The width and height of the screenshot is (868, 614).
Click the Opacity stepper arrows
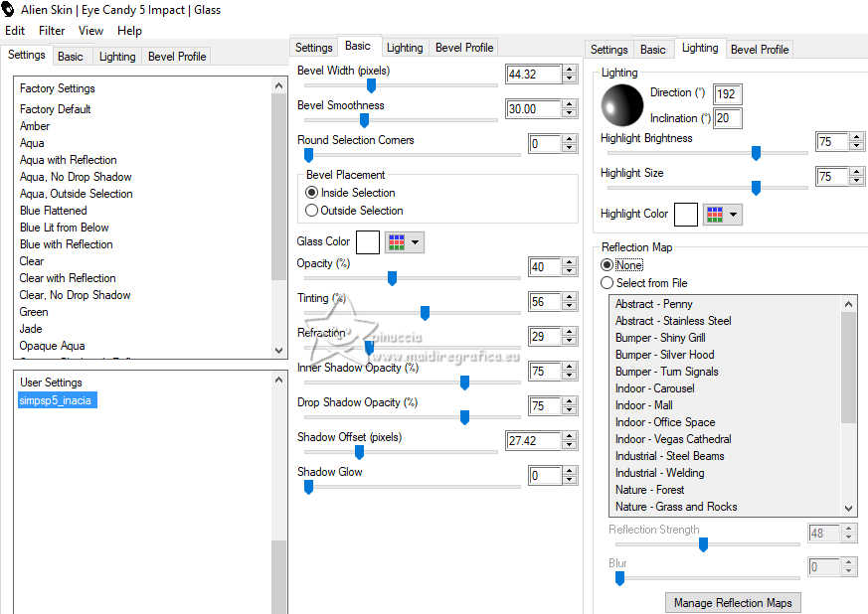570,266
